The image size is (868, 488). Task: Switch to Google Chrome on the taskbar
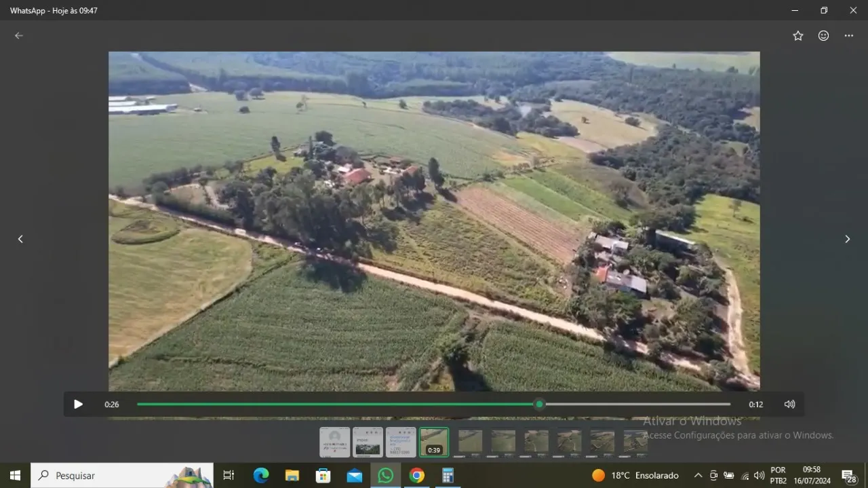417,476
